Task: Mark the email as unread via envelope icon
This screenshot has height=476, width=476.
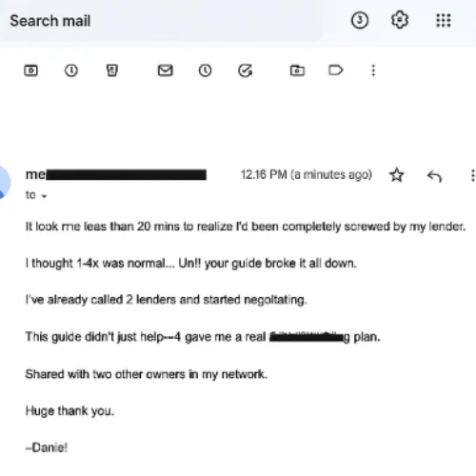Action: [x=166, y=70]
